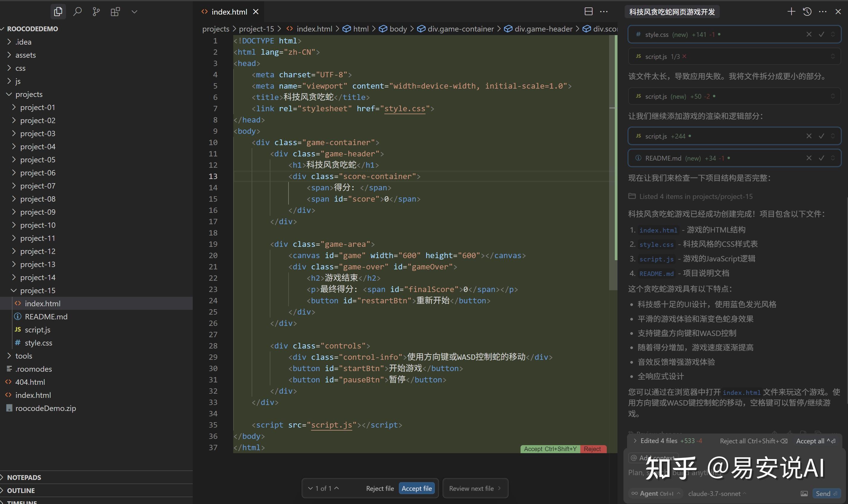Viewport: 848px width, 504px height.
Task: Collapse the project-15 folder
Action: 37,291
